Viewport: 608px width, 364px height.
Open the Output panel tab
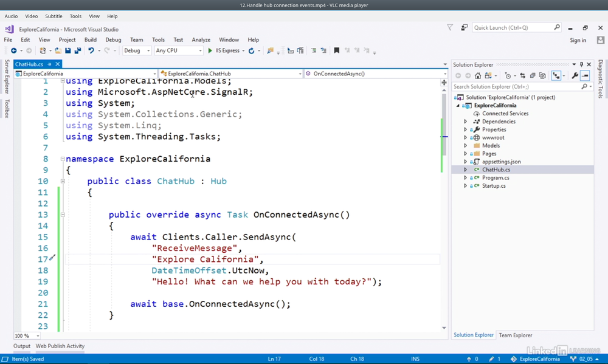coord(22,346)
